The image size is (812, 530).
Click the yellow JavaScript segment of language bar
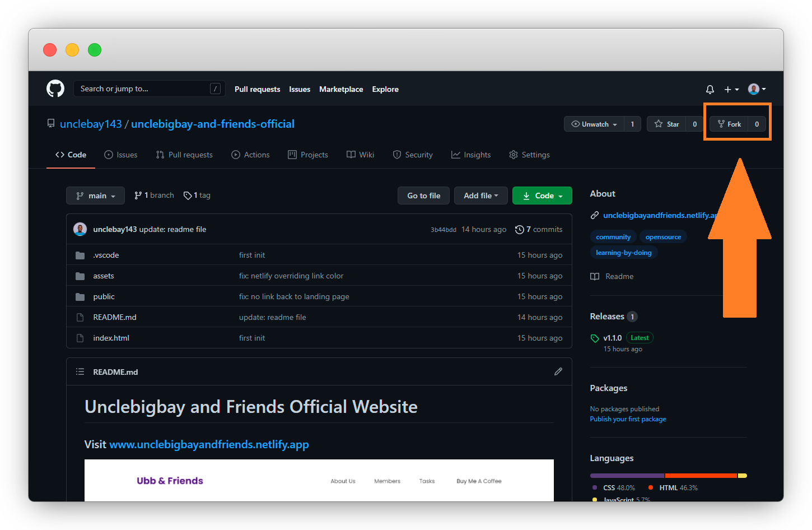tap(743, 476)
